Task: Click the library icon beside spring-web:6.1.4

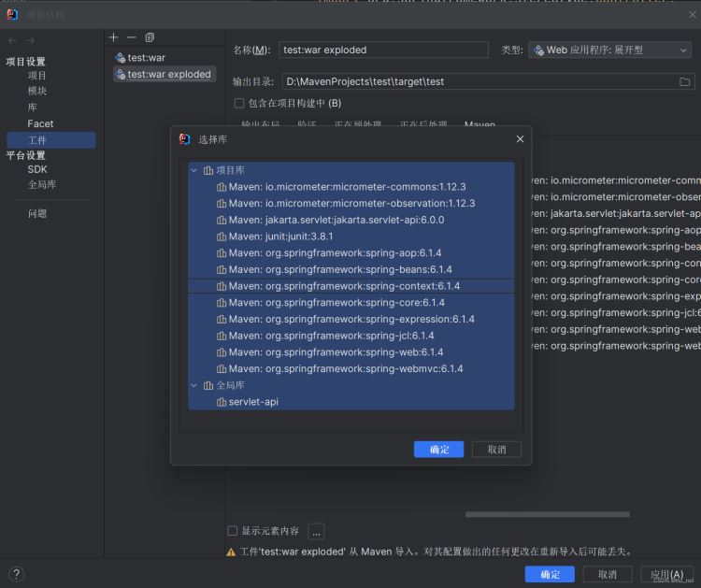Action: click(222, 352)
